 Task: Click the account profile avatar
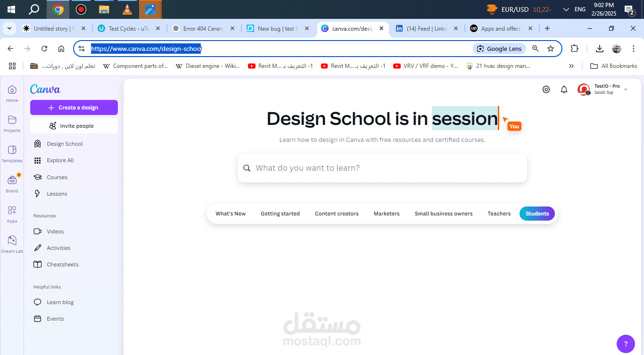click(584, 89)
